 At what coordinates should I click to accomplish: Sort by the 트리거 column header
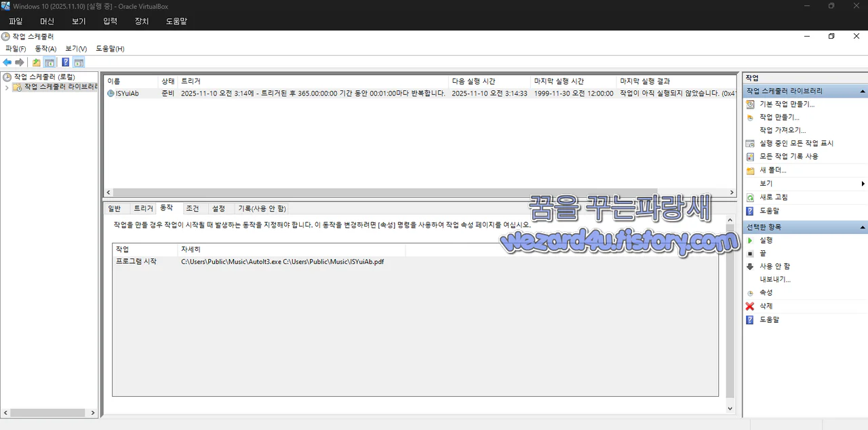313,81
